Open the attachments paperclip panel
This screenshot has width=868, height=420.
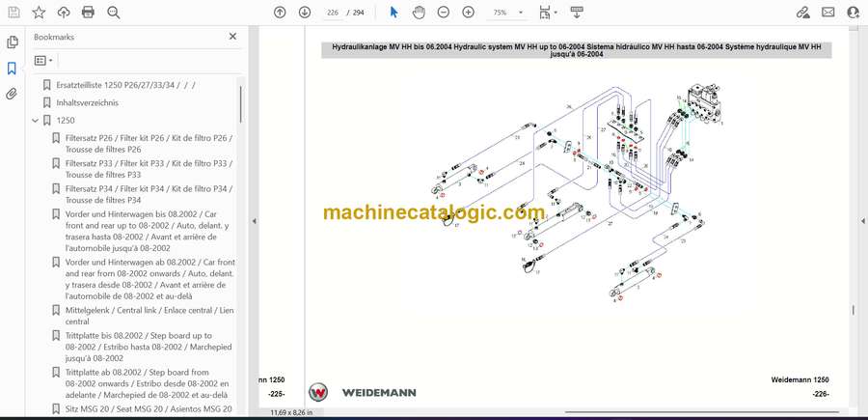pyautogui.click(x=12, y=95)
